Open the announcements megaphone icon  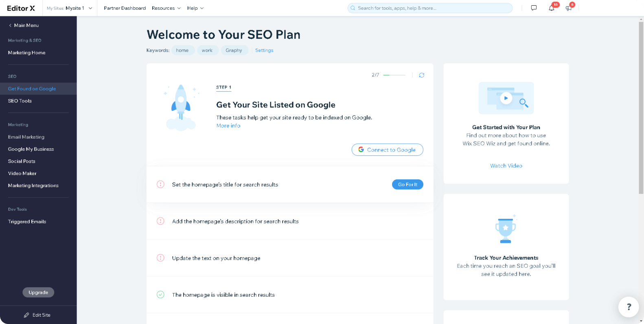coord(569,8)
